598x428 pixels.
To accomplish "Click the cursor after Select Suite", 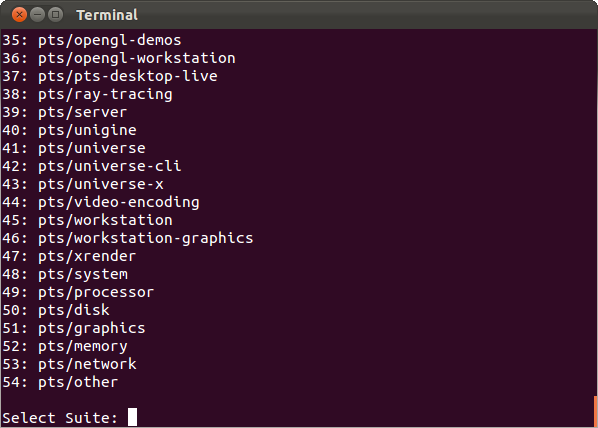I will click(132, 417).
